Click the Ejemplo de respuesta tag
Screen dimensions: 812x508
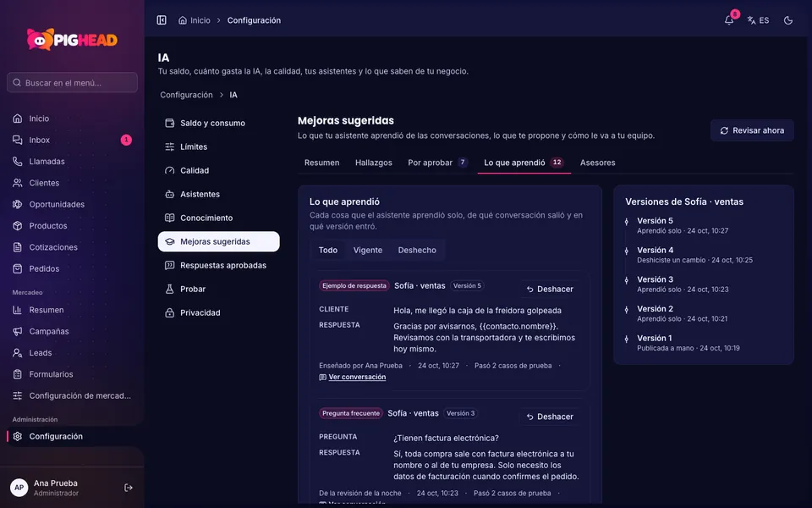point(354,285)
